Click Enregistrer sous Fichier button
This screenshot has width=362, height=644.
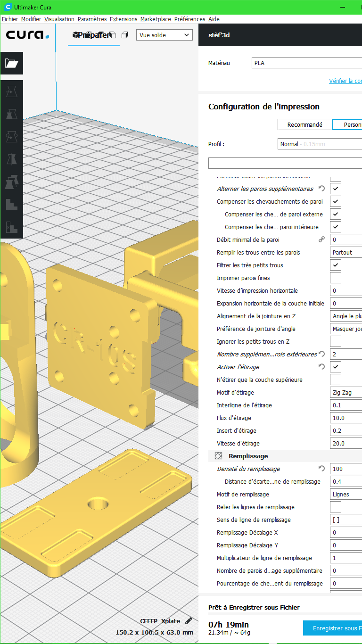pyautogui.click(x=332, y=628)
